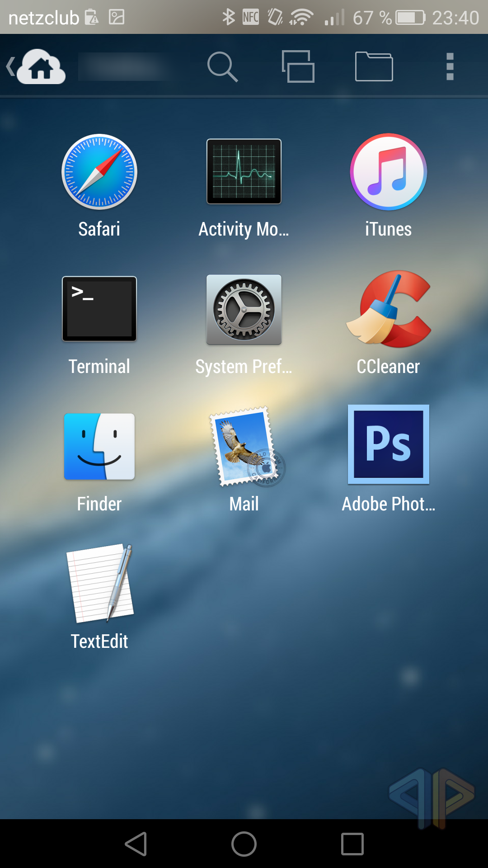Open System Preferences gear icon
The image size is (488, 868).
click(244, 309)
